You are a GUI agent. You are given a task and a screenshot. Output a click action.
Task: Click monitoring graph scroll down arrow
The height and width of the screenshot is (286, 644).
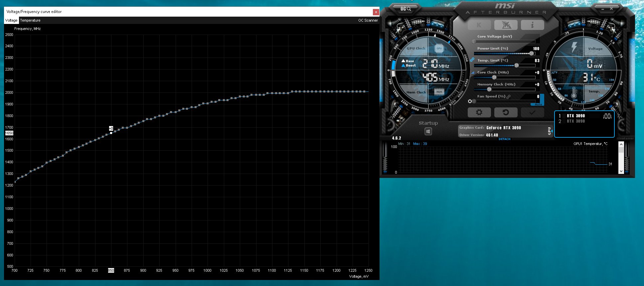pos(621,171)
